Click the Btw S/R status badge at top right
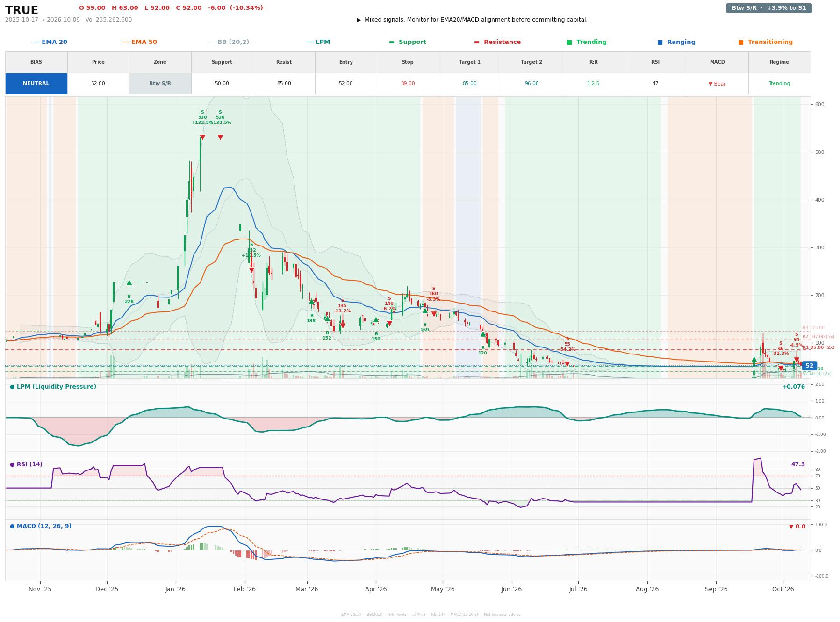The width and height of the screenshot is (840, 622). [768, 8]
